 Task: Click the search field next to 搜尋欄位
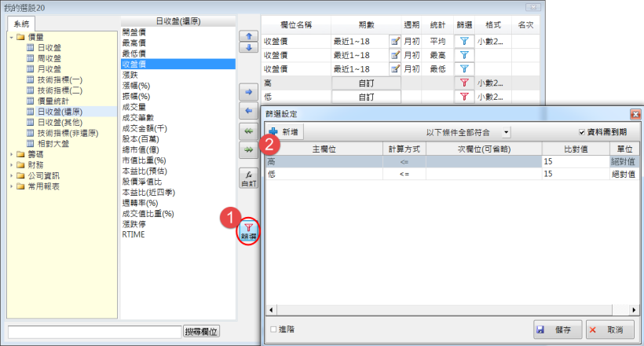point(93,332)
